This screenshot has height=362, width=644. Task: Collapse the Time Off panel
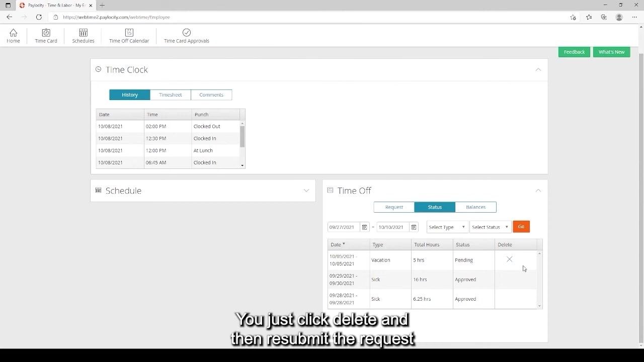coord(538,191)
